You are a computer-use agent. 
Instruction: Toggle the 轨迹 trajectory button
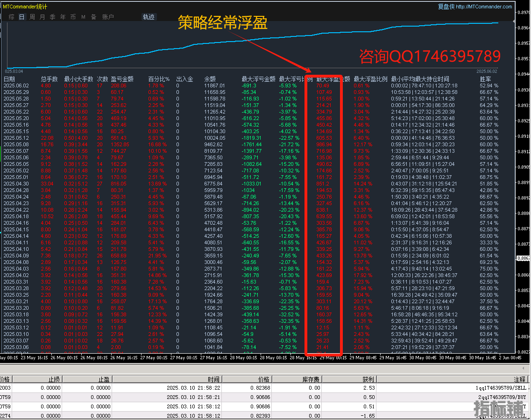[149, 17]
